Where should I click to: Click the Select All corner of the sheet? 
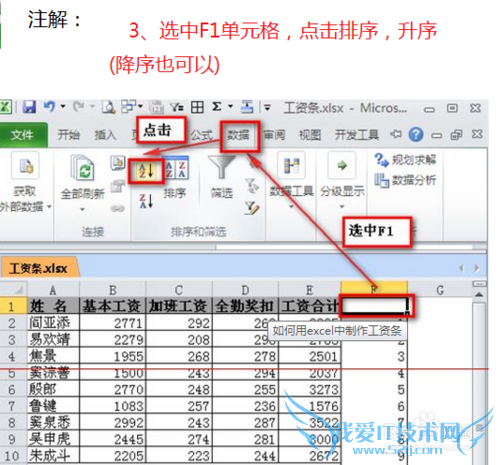14,289
